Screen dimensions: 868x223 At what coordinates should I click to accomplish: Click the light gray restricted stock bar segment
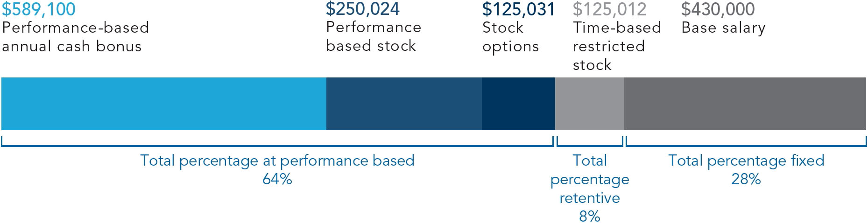(x=590, y=104)
